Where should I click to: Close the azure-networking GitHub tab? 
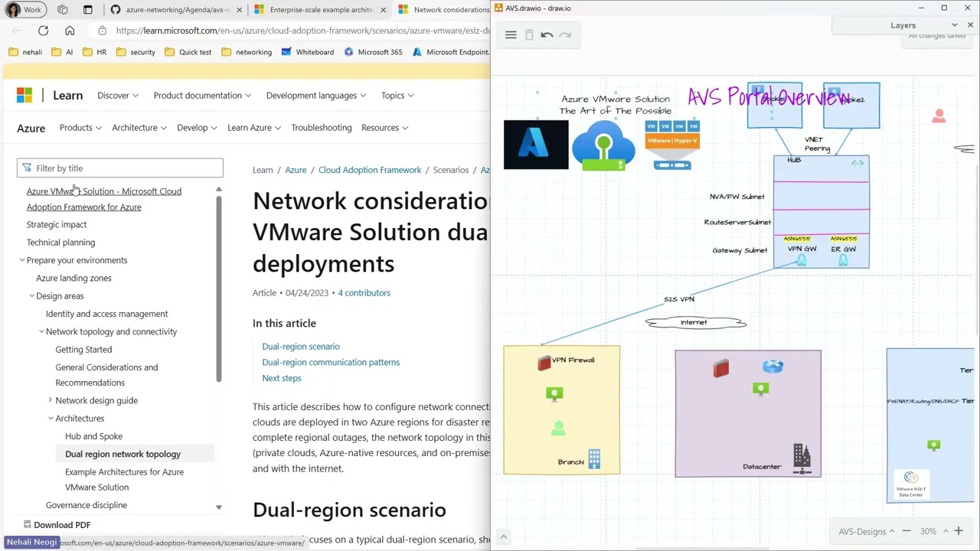click(x=240, y=10)
